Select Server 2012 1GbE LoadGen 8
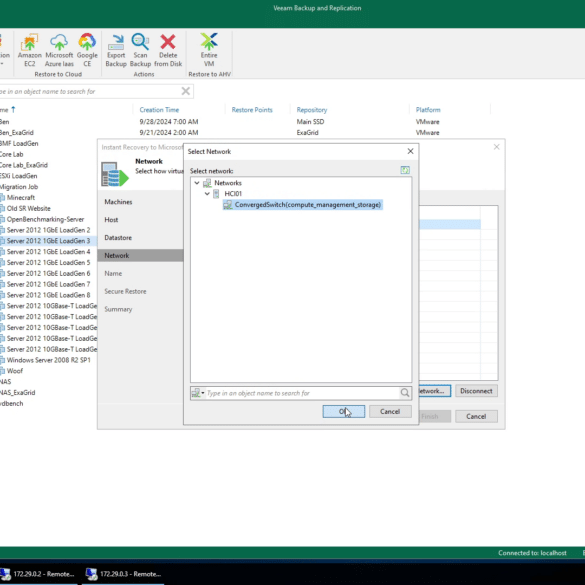 [48, 295]
